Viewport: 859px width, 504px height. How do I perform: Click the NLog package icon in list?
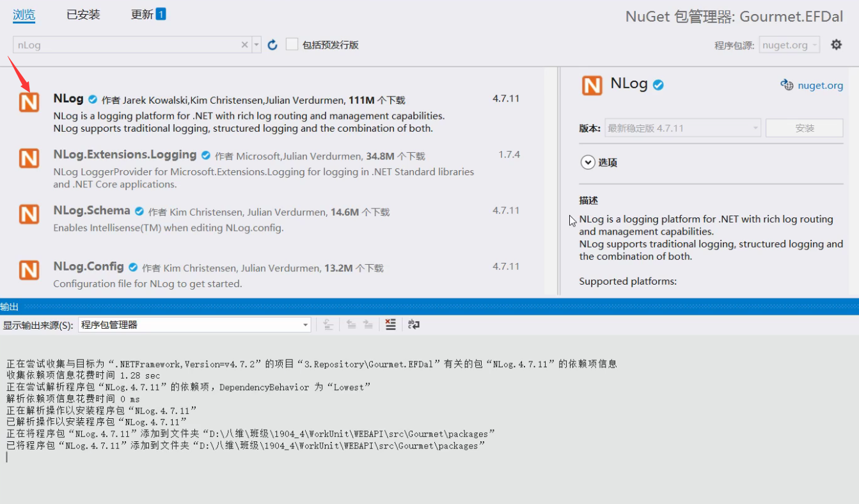(x=29, y=102)
